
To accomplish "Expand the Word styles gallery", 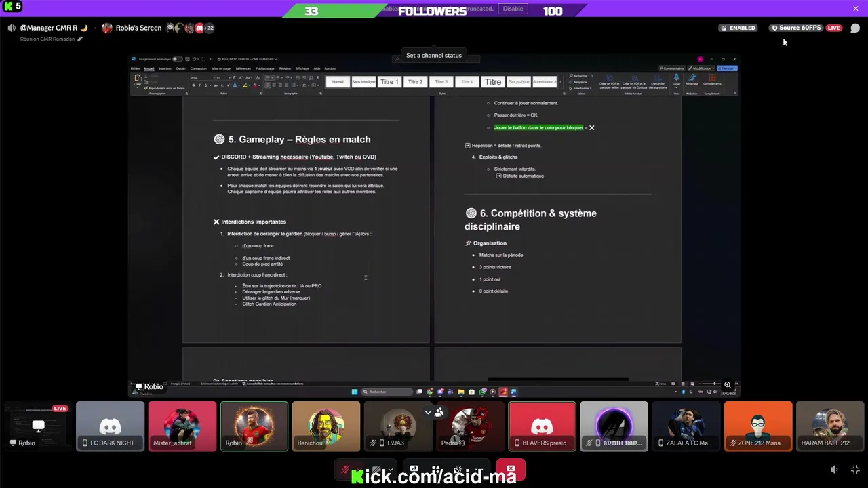I will 560,81.
